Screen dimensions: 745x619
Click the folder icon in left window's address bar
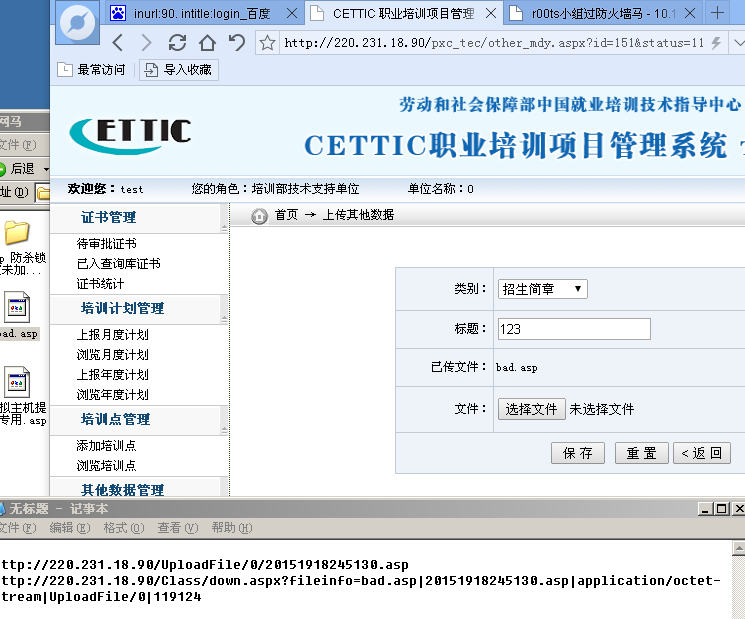(44, 193)
